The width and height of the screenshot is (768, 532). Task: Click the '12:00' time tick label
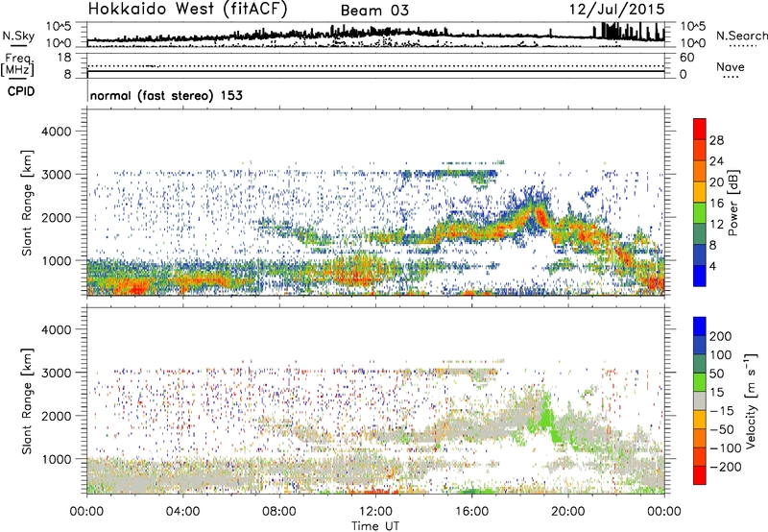(375, 512)
